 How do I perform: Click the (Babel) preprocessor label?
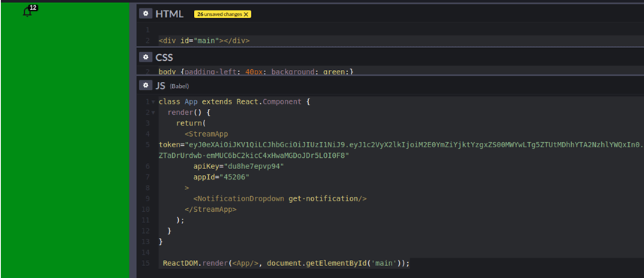(x=179, y=86)
